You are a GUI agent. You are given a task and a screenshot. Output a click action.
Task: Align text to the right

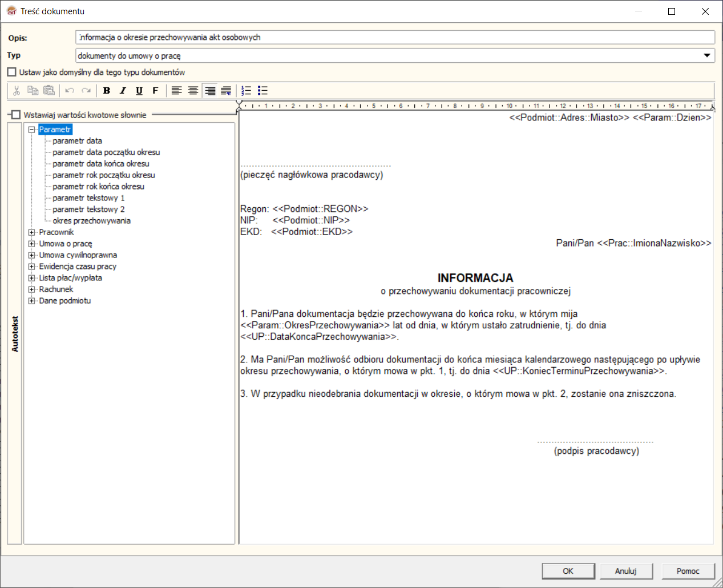point(210,91)
